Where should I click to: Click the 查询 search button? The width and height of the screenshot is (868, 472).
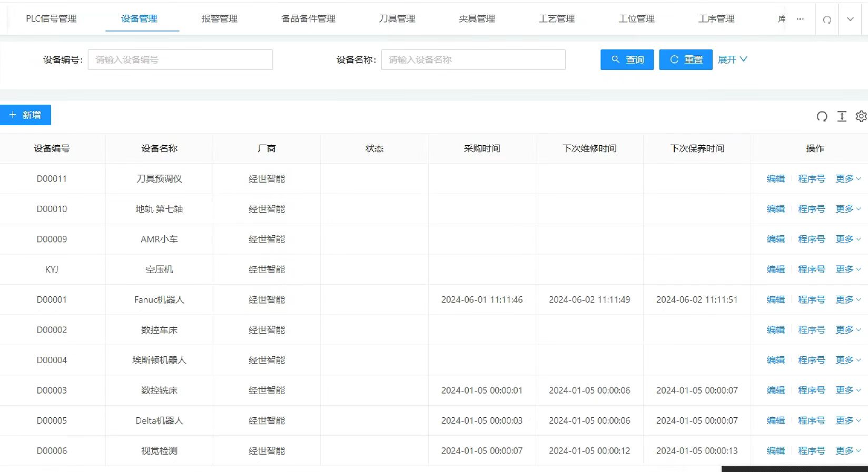tap(627, 59)
